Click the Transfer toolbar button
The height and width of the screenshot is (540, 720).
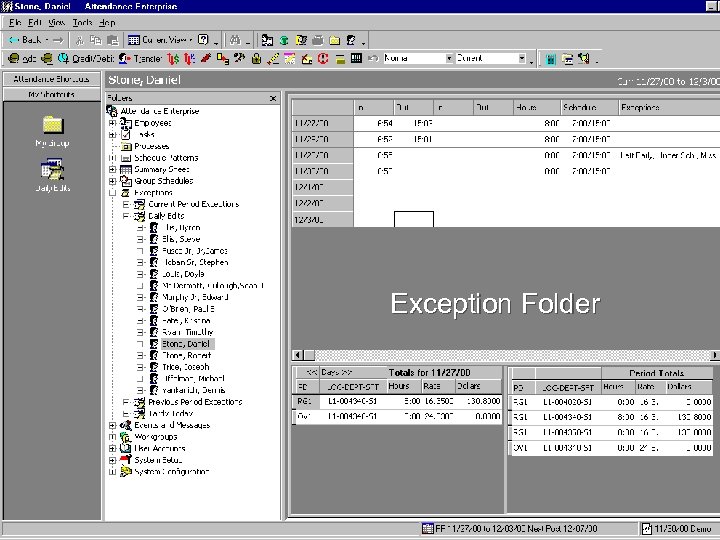coord(140,58)
